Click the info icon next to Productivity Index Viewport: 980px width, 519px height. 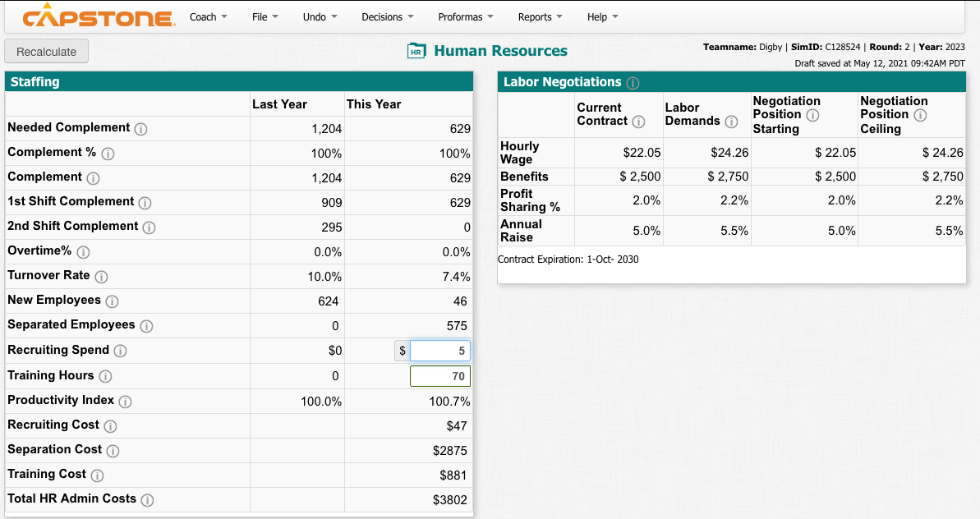(124, 401)
